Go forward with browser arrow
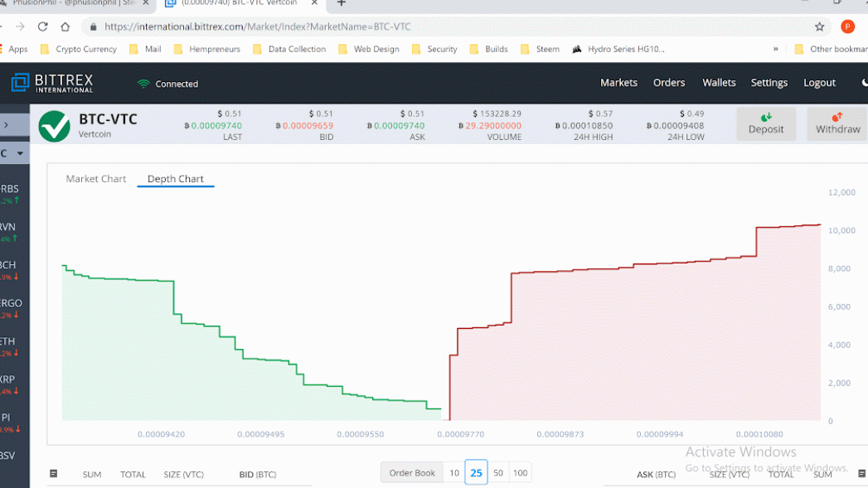This screenshot has height=488, width=868. pyautogui.click(x=20, y=27)
